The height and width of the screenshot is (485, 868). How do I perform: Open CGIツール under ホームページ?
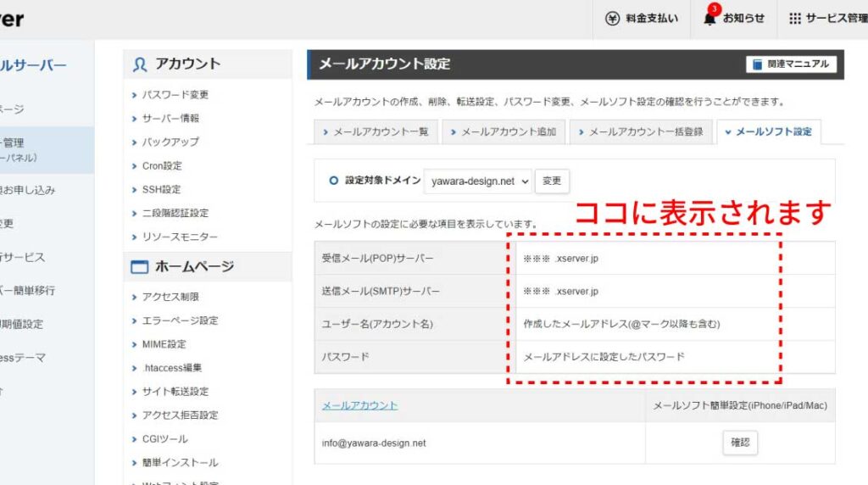[165, 439]
